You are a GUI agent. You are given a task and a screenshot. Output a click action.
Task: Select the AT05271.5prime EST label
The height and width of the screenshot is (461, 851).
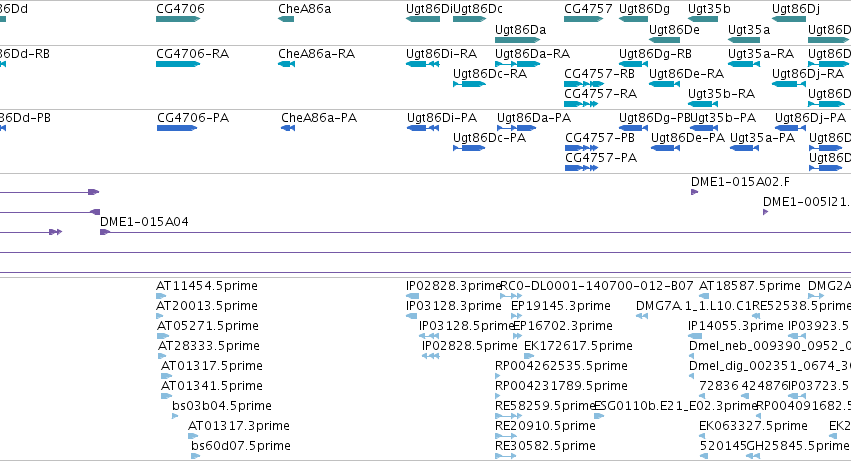tap(208, 326)
